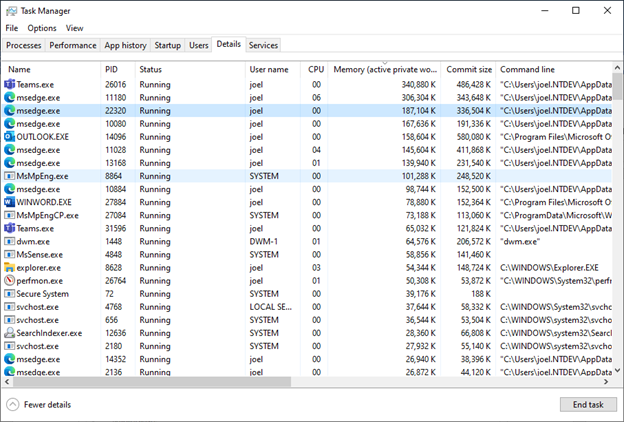Click the Edge icon in the PID 10080 row
Viewport: 624px width, 422px height.
point(9,124)
